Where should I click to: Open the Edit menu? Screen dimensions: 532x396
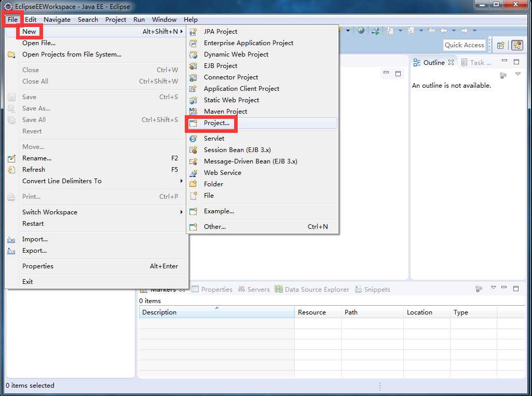coord(31,20)
